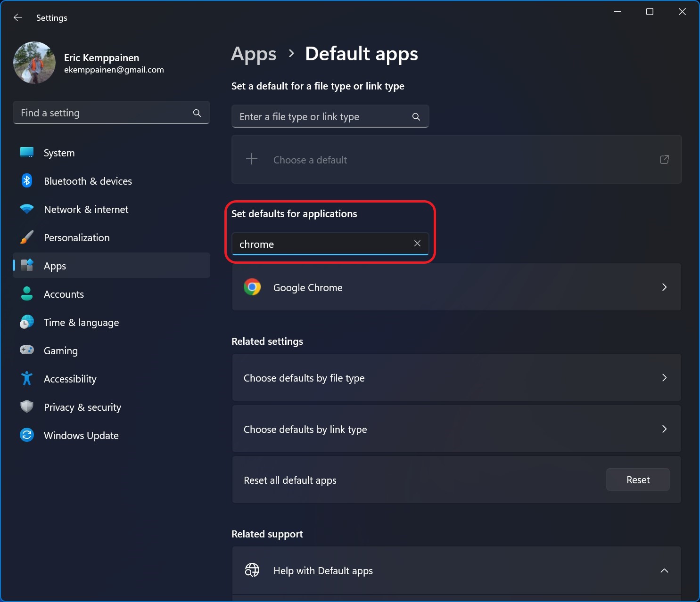Click the application search field containing chrome
Viewport: 700px width, 602px height.
click(x=330, y=244)
